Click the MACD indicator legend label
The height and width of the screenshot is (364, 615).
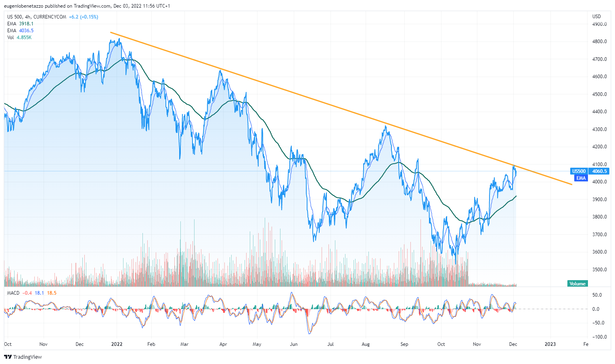13,293
